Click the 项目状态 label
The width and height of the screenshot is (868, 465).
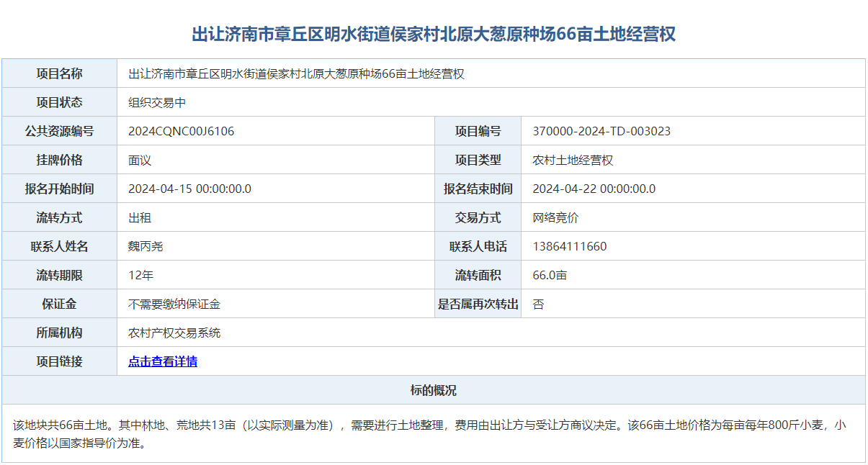pos(60,102)
